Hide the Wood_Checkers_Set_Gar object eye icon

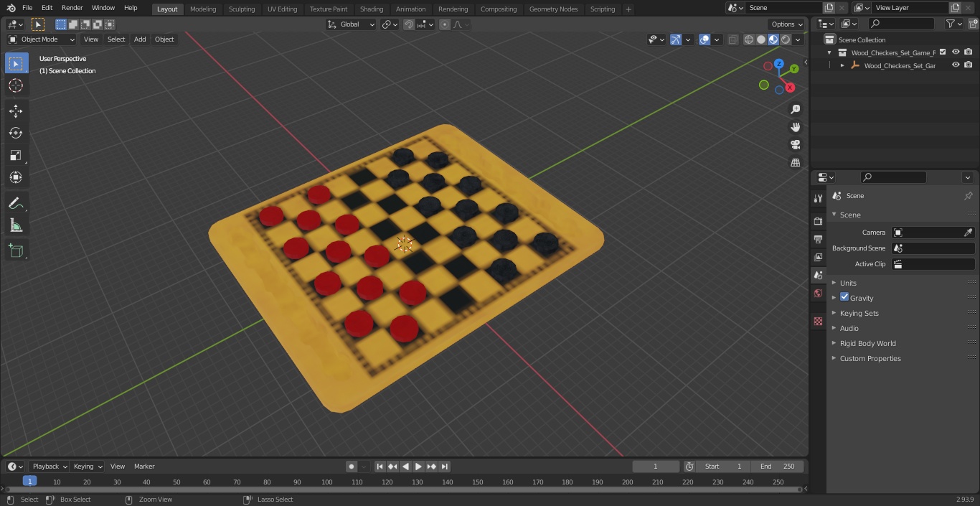coord(956,65)
